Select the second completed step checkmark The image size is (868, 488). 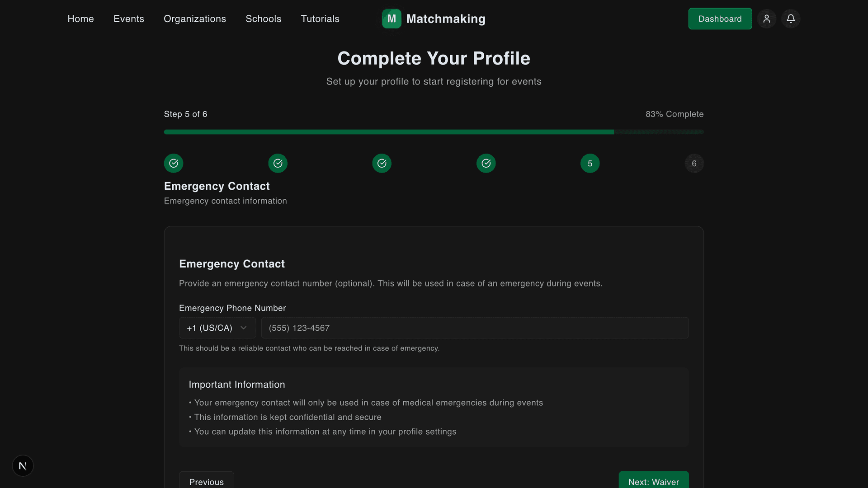[278, 163]
